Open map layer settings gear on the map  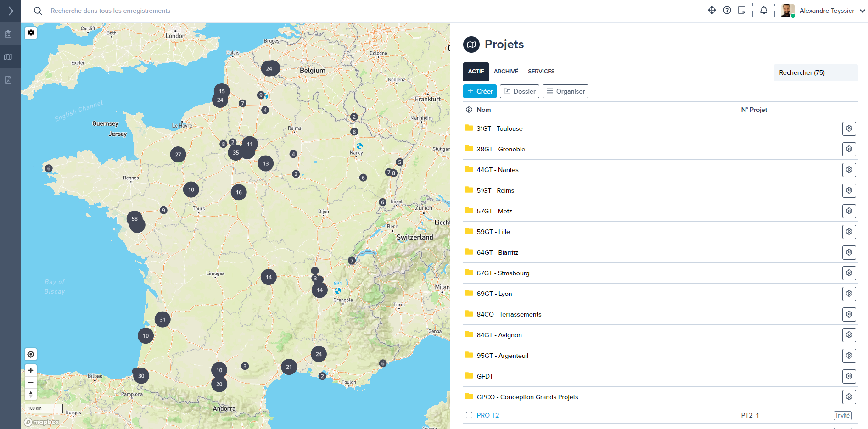point(30,33)
